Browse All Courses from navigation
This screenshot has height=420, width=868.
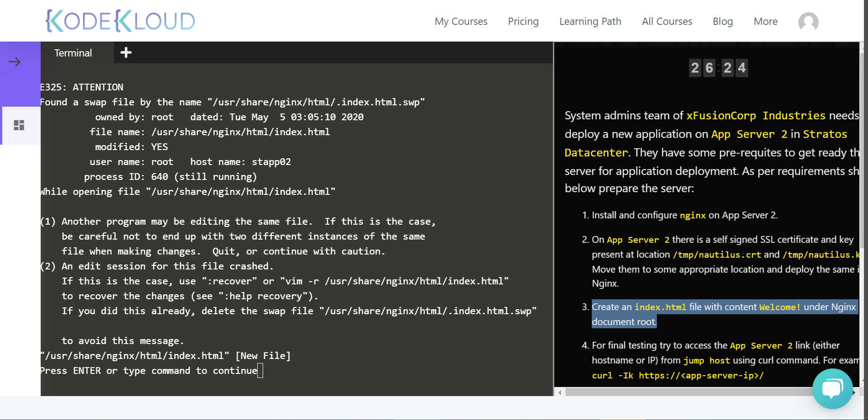click(667, 21)
